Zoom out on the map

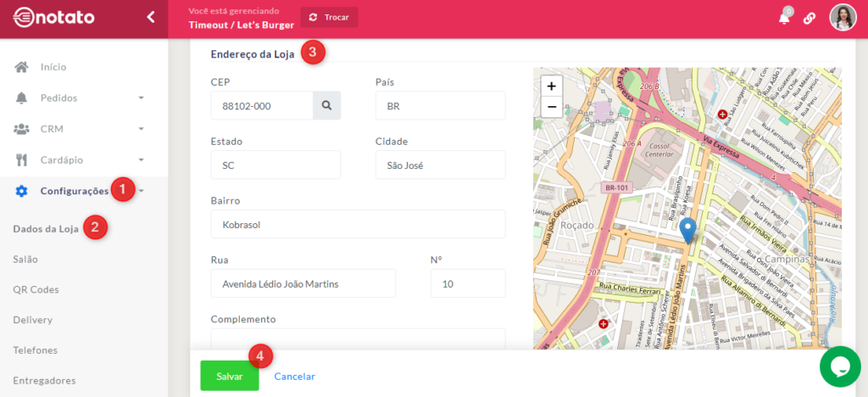[x=552, y=107]
